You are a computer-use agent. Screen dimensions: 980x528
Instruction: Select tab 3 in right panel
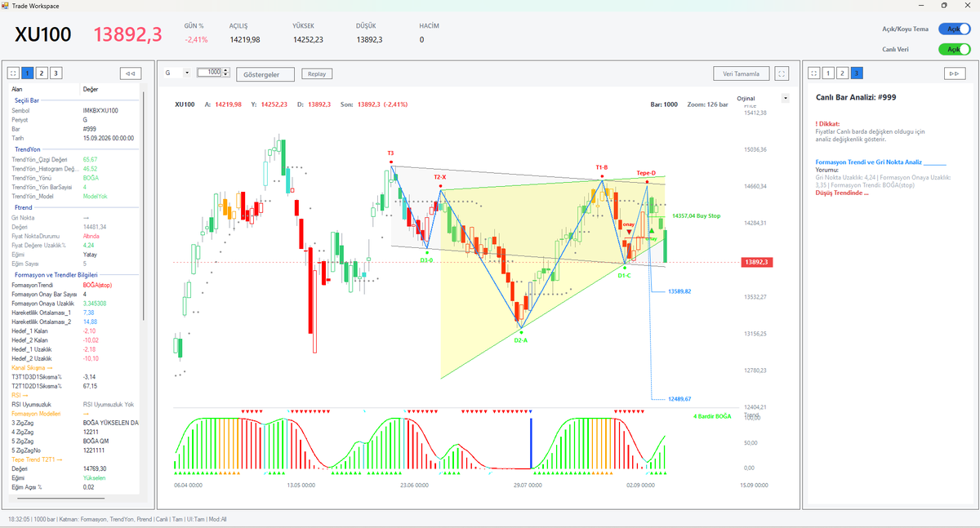[x=857, y=73]
